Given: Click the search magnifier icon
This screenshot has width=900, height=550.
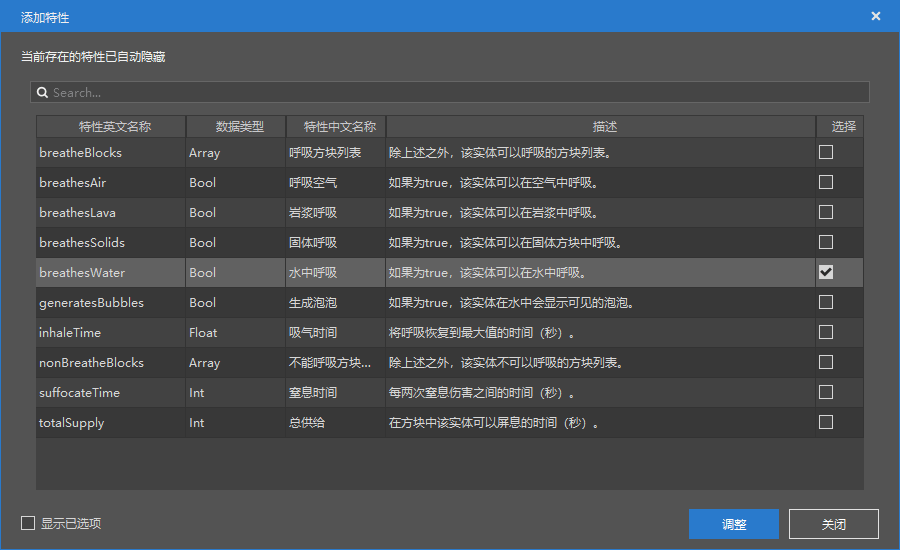Looking at the screenshot, I should click(x=42, y=92).
